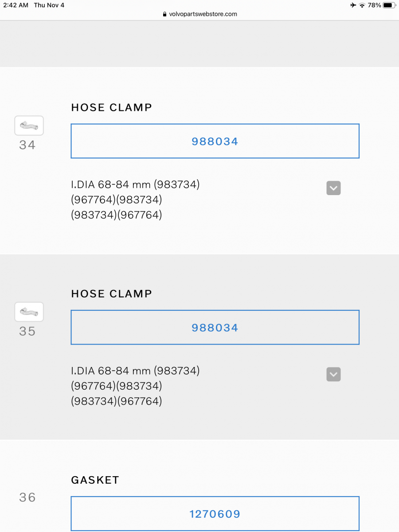
Task: Expand details chevron for item 34
Action: tap(333, 188)
